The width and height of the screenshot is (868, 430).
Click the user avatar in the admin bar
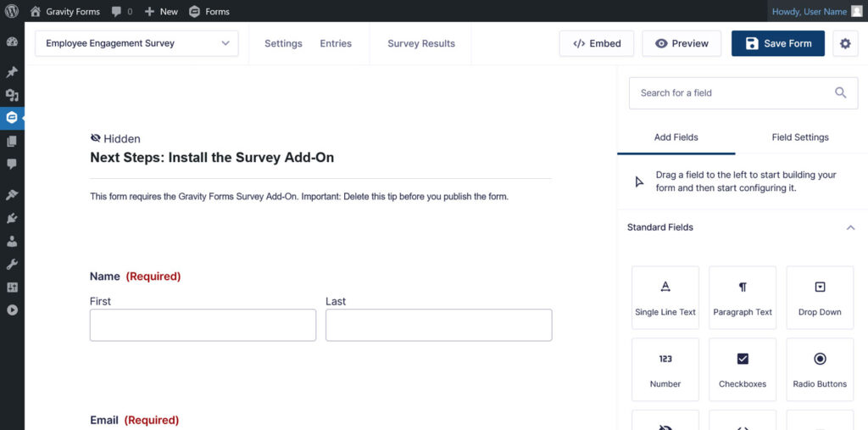tap(856, 11)
